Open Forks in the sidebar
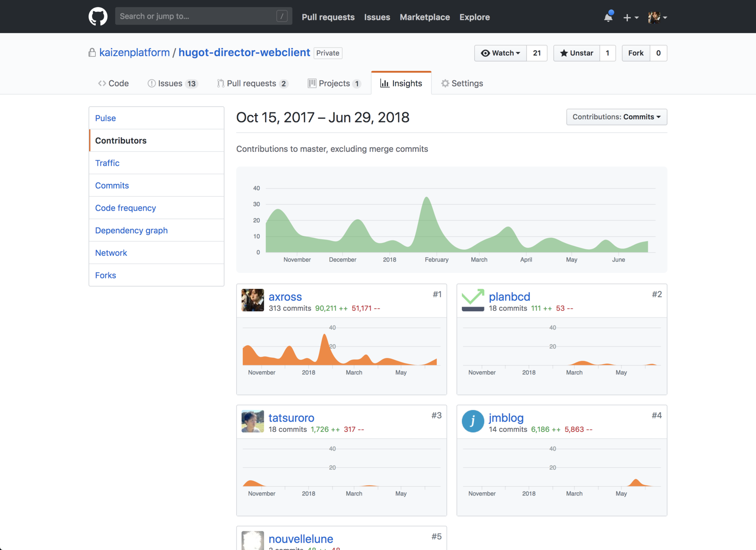Viewport: 756px width, 550px height. [156, 275]
